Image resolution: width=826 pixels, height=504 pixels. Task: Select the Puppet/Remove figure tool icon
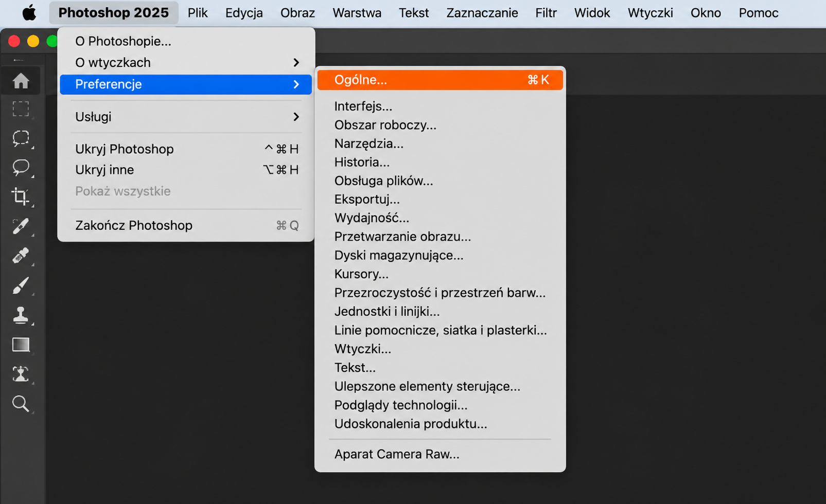tap(21, 374)
